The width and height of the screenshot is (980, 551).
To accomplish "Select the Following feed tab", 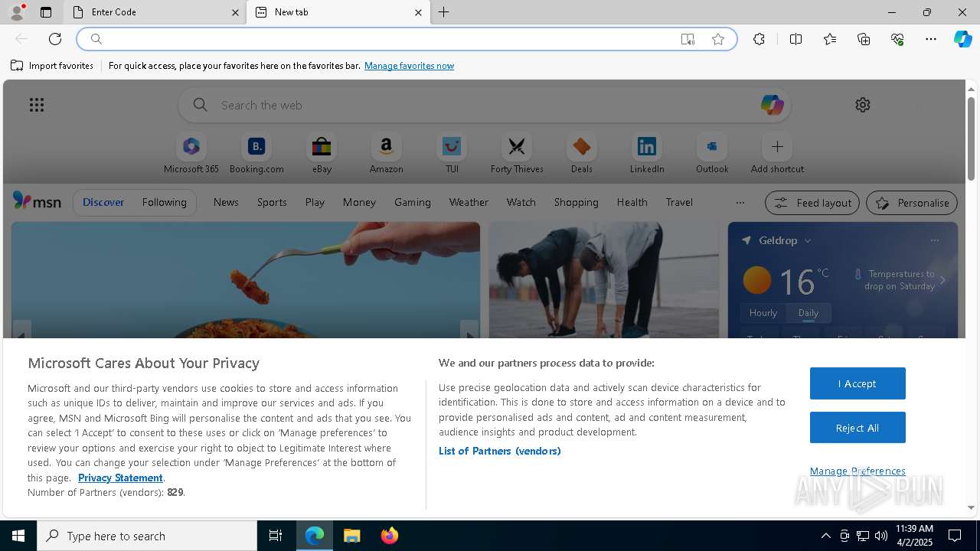I will tap(164, 202).
